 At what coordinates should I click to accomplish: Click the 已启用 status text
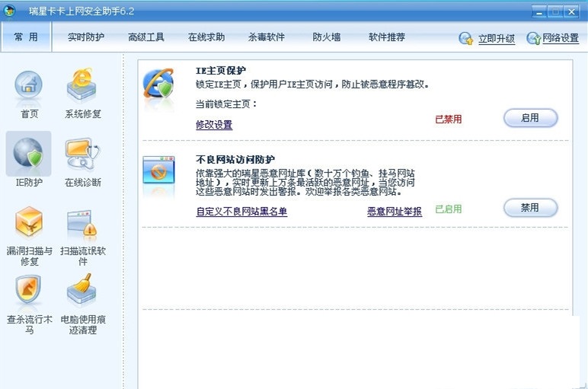pyautogui.click(x=449, y=209)
